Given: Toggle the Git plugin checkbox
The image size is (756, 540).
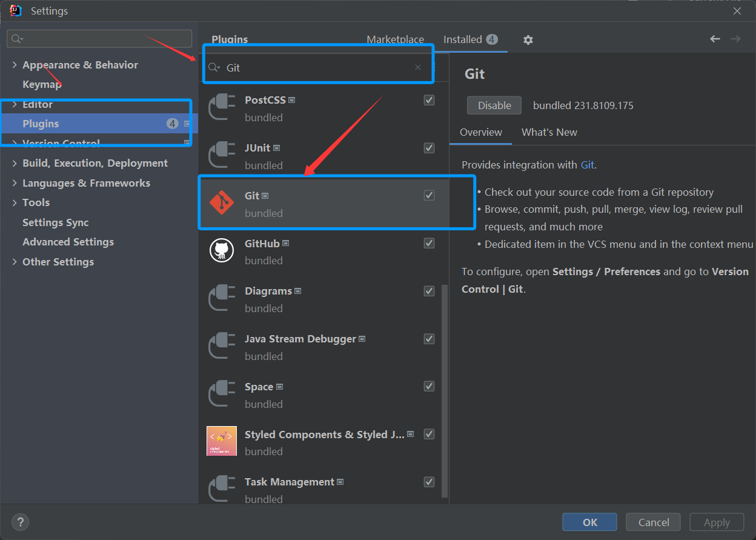Looking at the screenshot, I should (429, 195).
